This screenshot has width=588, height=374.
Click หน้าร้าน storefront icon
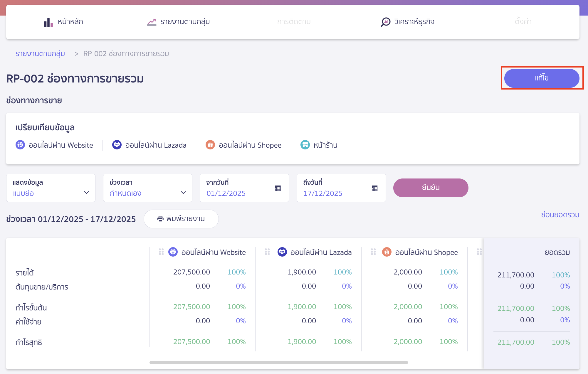[x=305, y=145]
